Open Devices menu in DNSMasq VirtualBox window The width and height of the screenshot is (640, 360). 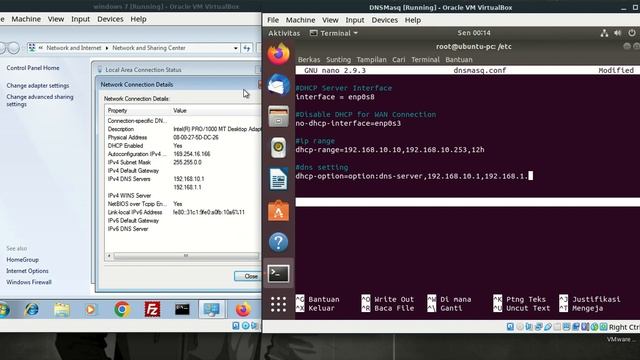click(x=384, y=20)
